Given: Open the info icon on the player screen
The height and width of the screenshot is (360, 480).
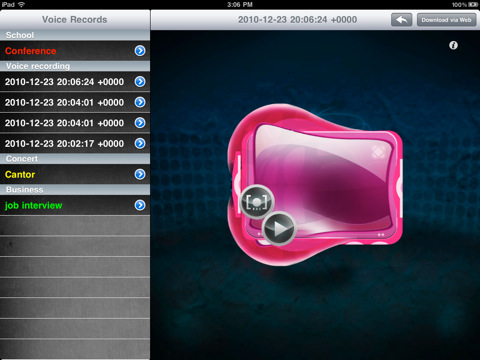Looking at the screenshot, I should 453,45.
